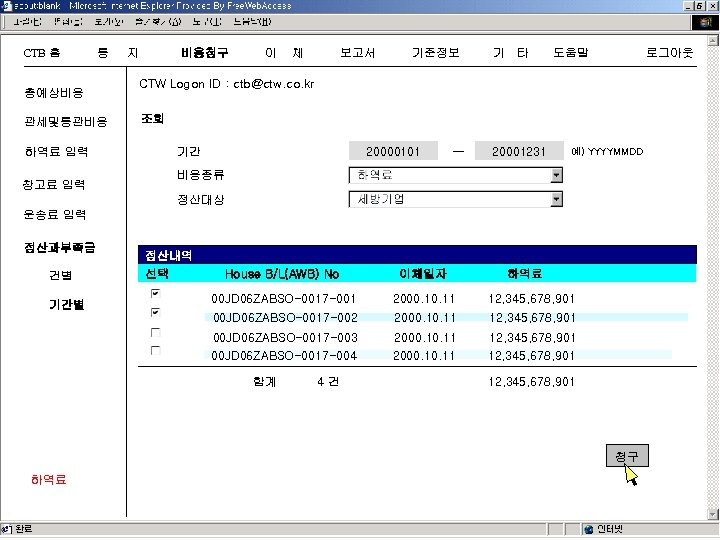
Task: Click the 로그아웃 link
Action: [x=669, y=53]
